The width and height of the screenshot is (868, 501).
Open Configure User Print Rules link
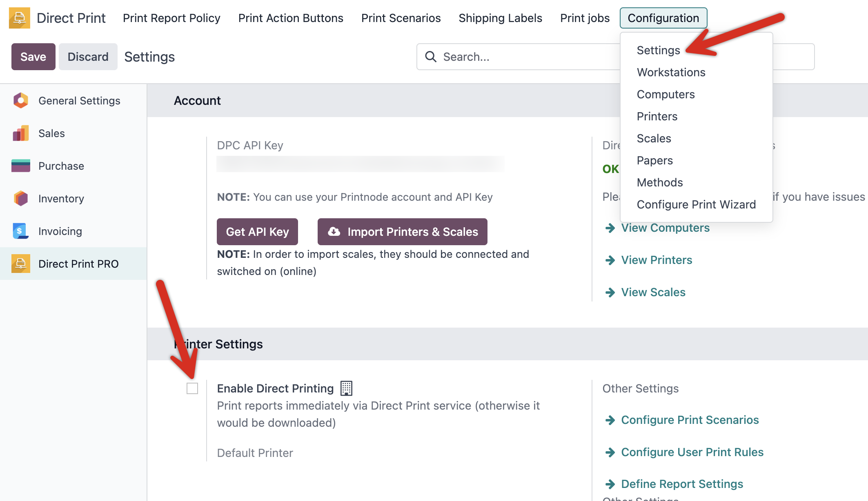coord(692,452)
